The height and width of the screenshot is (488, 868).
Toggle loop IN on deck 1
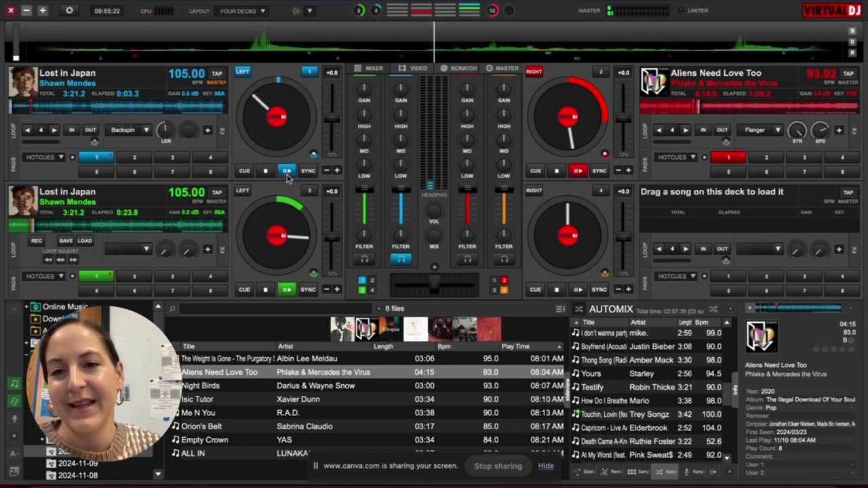coord(71,130)
